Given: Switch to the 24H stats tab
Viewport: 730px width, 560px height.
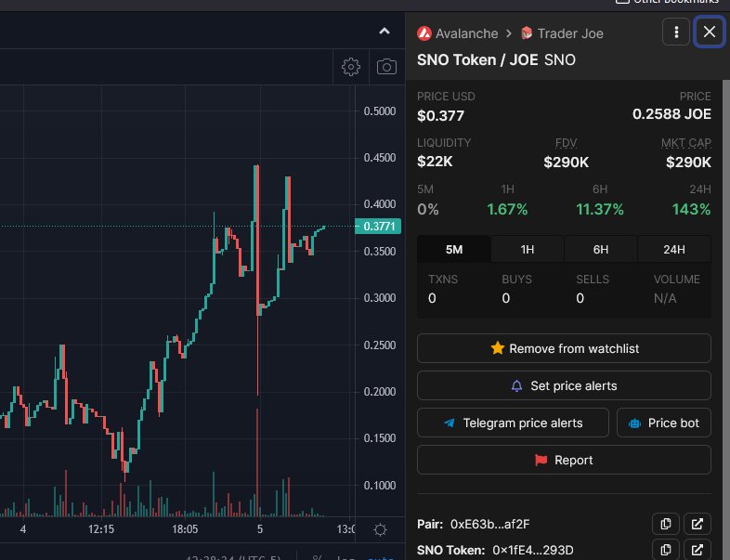Looking at the screenshot, I should [x=674, y=250].
